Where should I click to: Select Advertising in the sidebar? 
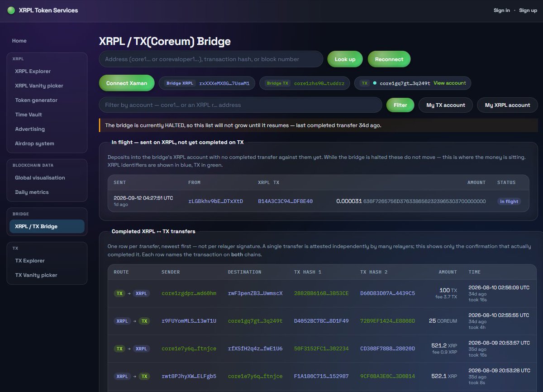[x=30, y=129]
